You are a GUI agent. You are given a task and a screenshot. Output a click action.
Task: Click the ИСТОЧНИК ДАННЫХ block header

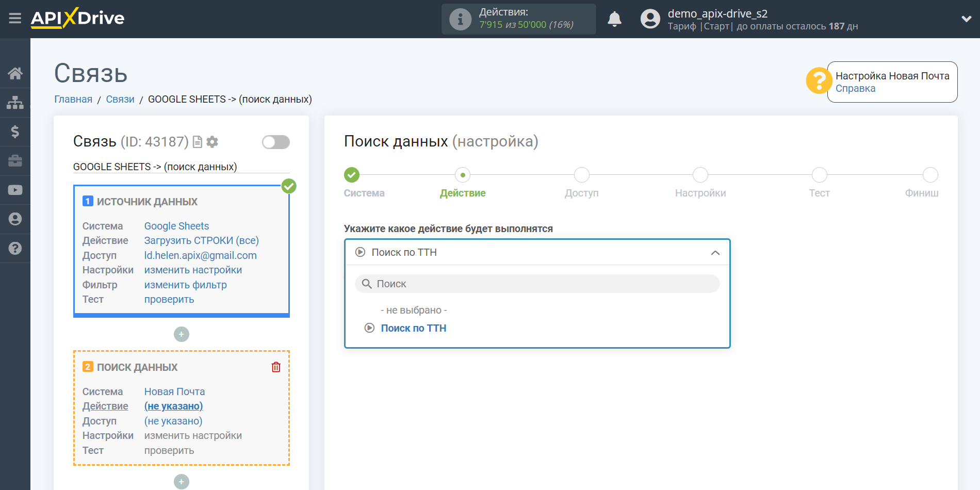(x=147, y=202)
